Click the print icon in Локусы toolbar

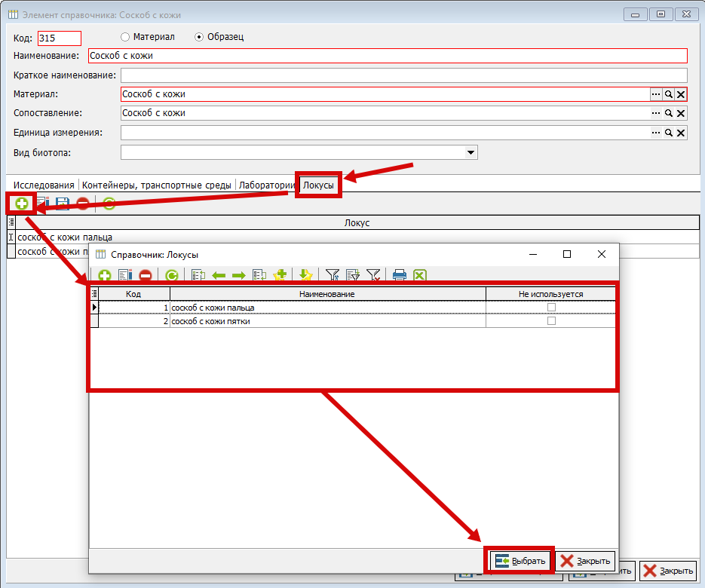coord(400,276)
